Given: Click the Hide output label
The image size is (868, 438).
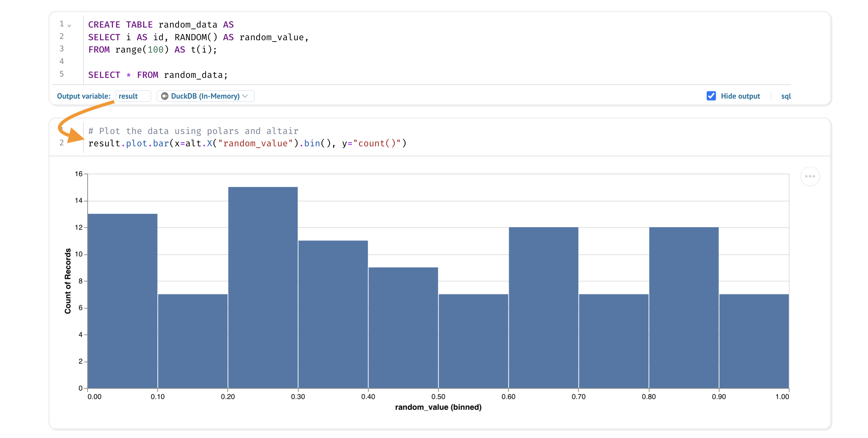Looking at the screenshot, I should point(740,96).
